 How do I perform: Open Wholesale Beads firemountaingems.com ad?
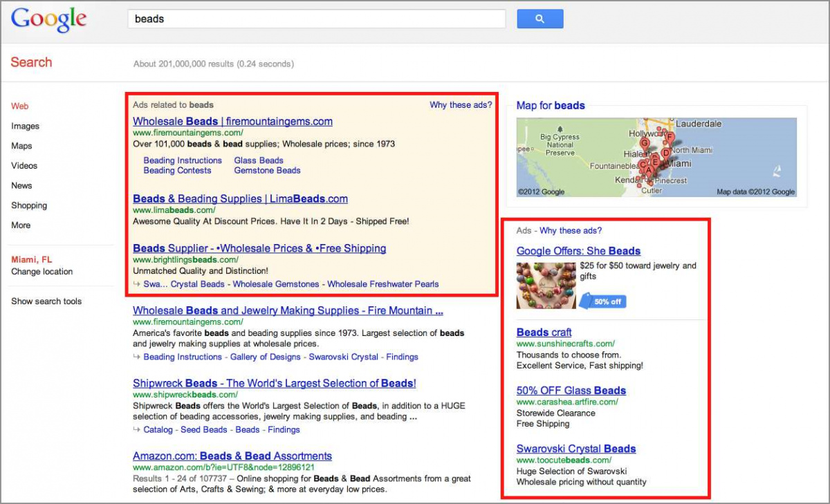click(x=232, y=121)
